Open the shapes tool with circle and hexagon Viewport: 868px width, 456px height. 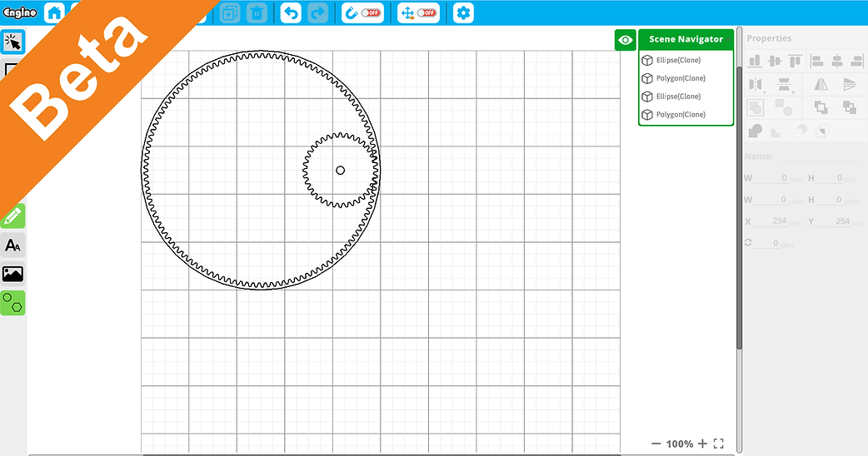[x=12, y=303]
